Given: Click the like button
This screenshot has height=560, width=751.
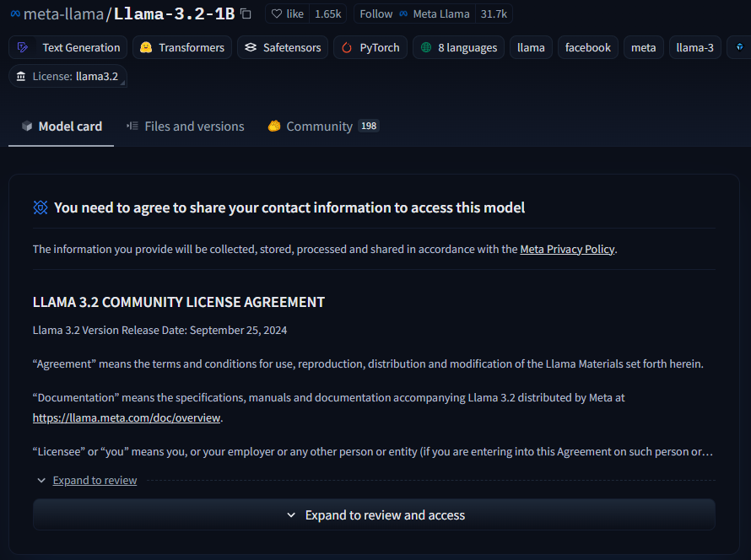Looking at the screenshot, I should pyautogui.click(x=288, y=13).
